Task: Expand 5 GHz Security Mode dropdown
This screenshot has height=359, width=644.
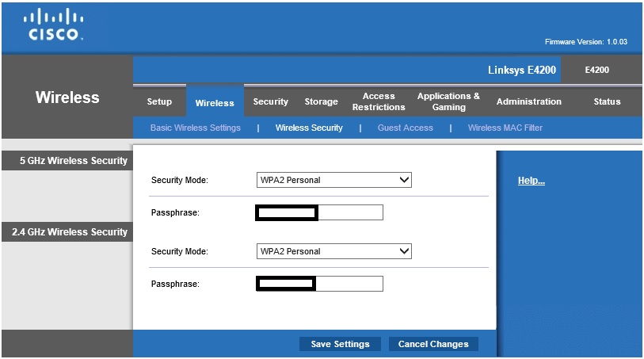Action: 334,180
